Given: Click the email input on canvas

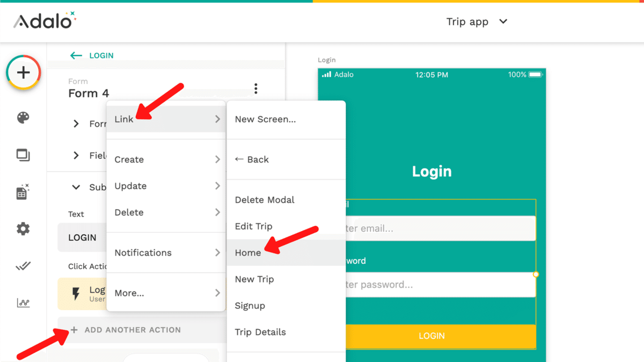Looking at the screenshot, I should pos(440,228).
